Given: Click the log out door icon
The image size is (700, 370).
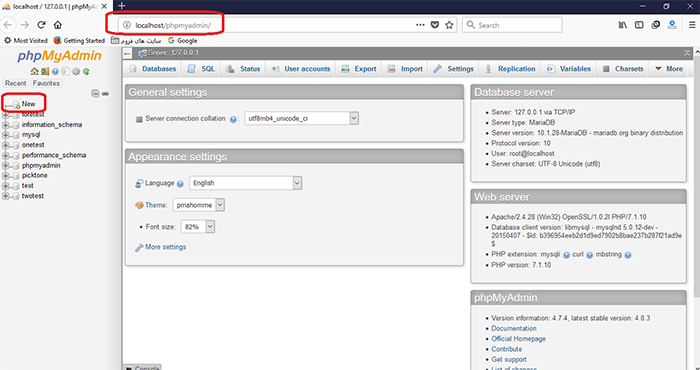Looking at the screenshot, I should (44, 71).
